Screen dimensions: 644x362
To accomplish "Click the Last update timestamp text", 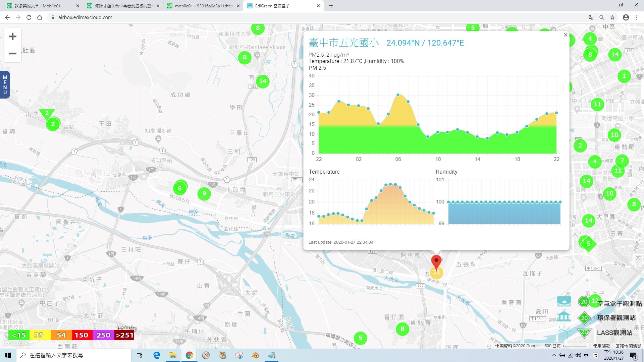I will click(x=341, y=242).
